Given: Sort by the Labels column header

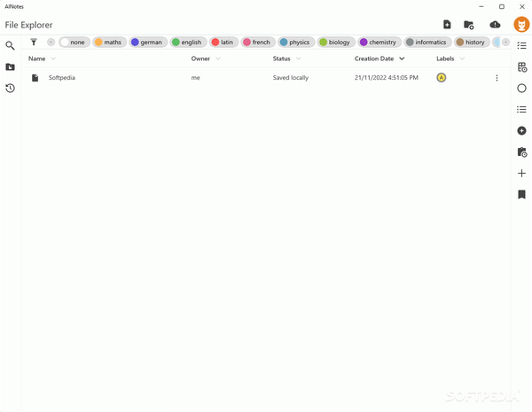Looking at the screenshot, I should (x=445, y=58).
